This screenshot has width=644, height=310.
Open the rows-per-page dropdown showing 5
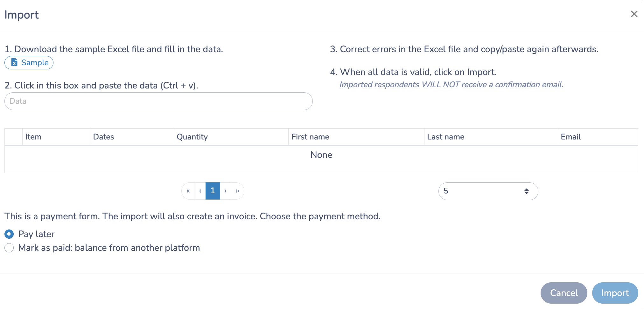coord(488,191)
